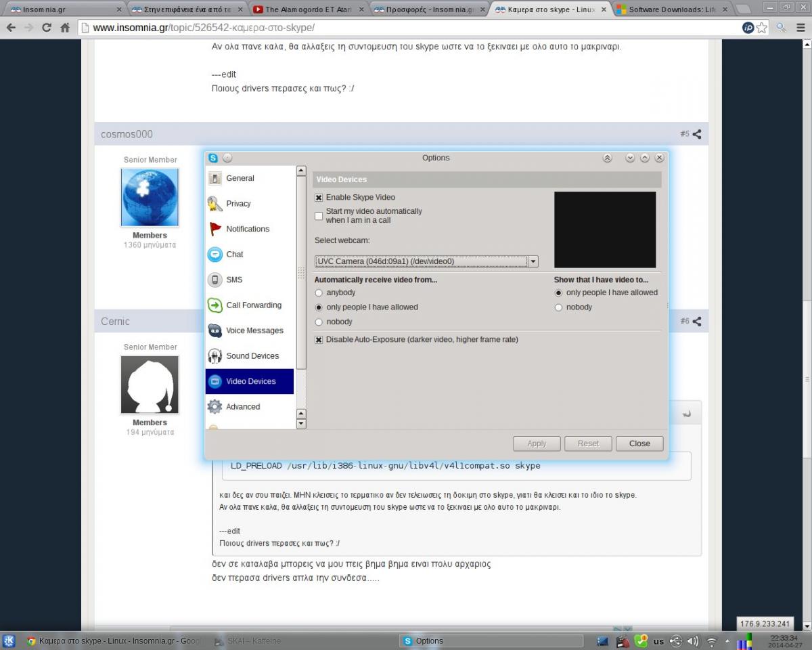Viewport: 812px width, 650px height.
Task: Click the webcam preview in Video Devices
Action: [x=605, y=230]
